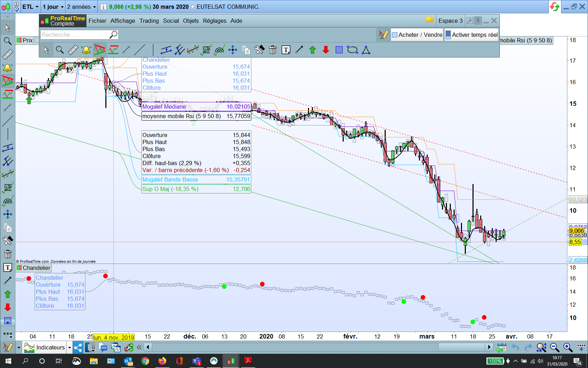The image size is (588, 368).
Task: Select the arrow cursor in the floating drawing toolbar
Action: (46, 50)
